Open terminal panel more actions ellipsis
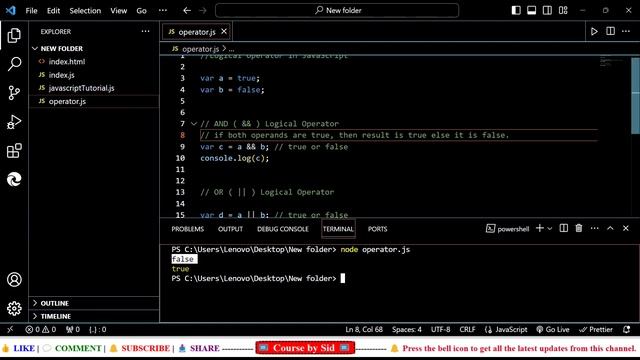The height and width of the screenshot is (360, 640). (595, 229)
